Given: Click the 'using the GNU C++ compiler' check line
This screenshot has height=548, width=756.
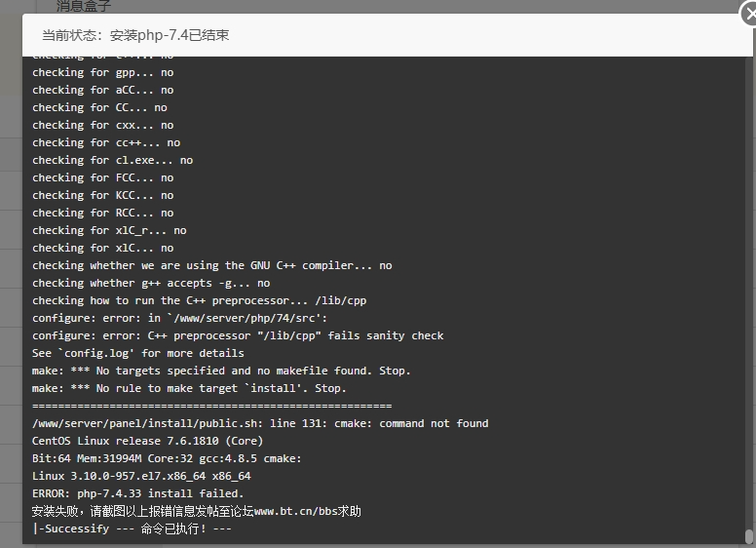Looking at the screenshot, I should pos(212,266).
